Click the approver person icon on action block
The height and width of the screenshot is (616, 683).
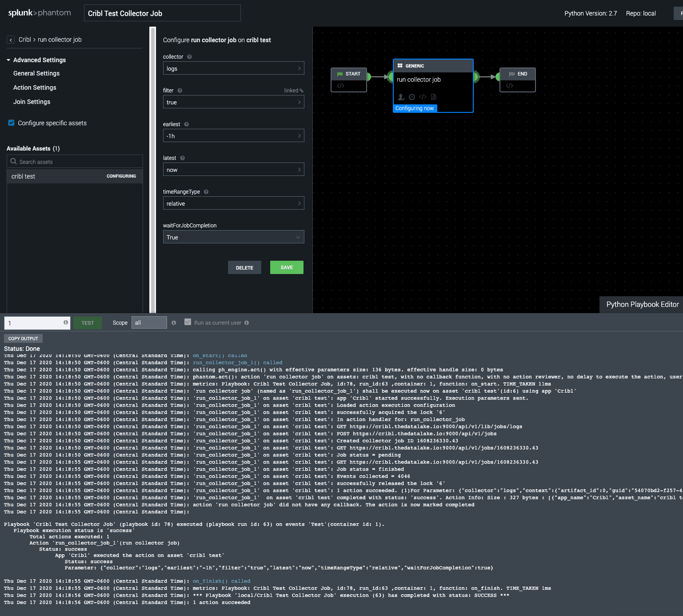pyautogui.click(x=401, y=97)
